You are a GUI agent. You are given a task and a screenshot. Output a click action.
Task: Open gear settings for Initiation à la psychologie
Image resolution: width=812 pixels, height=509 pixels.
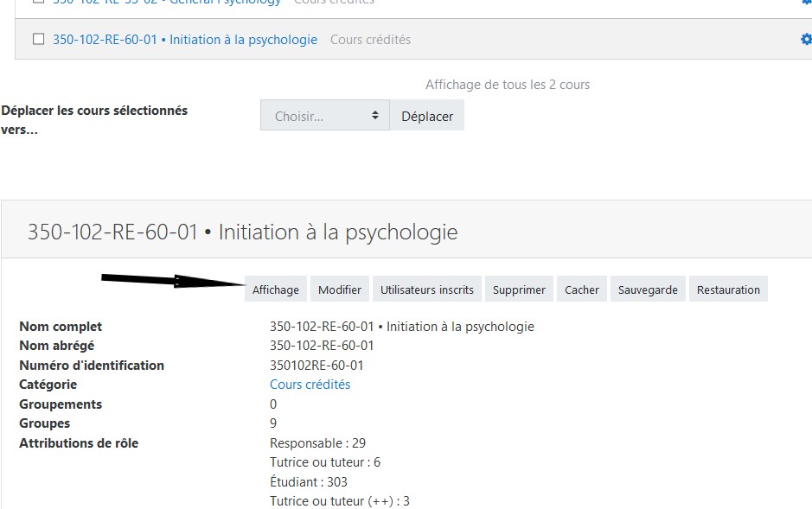(806, 39)
